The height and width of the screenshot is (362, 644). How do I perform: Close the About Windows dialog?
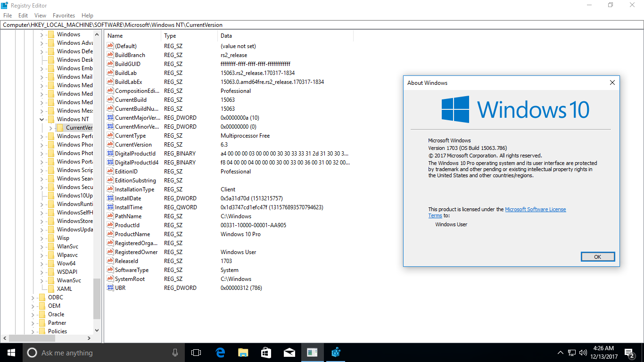click(x=612, y=82)
